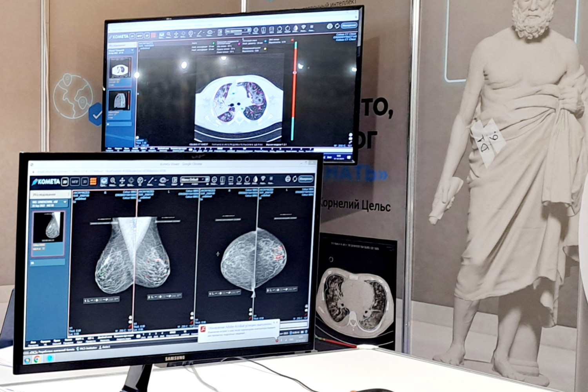Image resolution: width=588 pixels, height=392 pixels.
Task: Toggle the 2D view mode in lower viewer
Action: [65, 182]
